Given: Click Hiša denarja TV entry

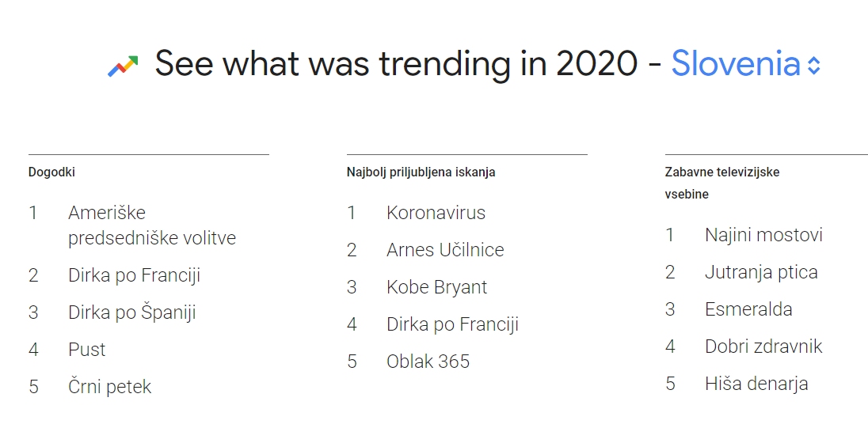Looking at the screenshot, I should (x=756, y=384).
